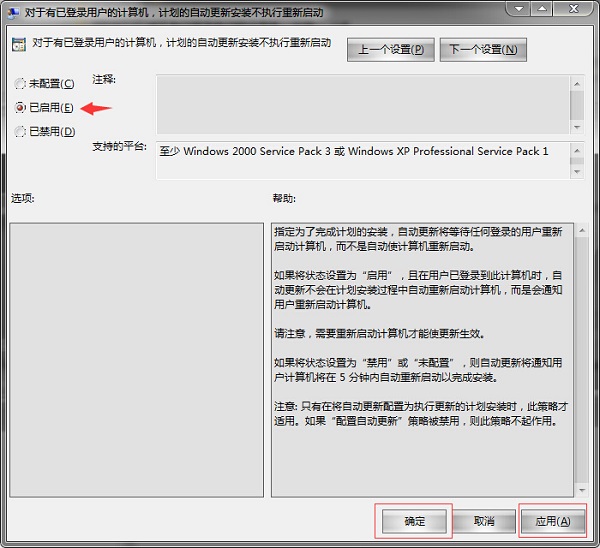Confirm with the 确定 button
600x548 pixels.
pyautogui.click(x=415, y=521)
